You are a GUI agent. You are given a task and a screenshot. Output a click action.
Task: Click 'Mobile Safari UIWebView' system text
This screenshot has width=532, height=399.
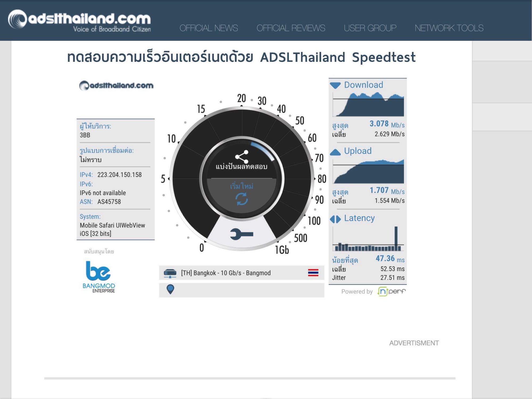pyautogui.click(x=112, y=225)
